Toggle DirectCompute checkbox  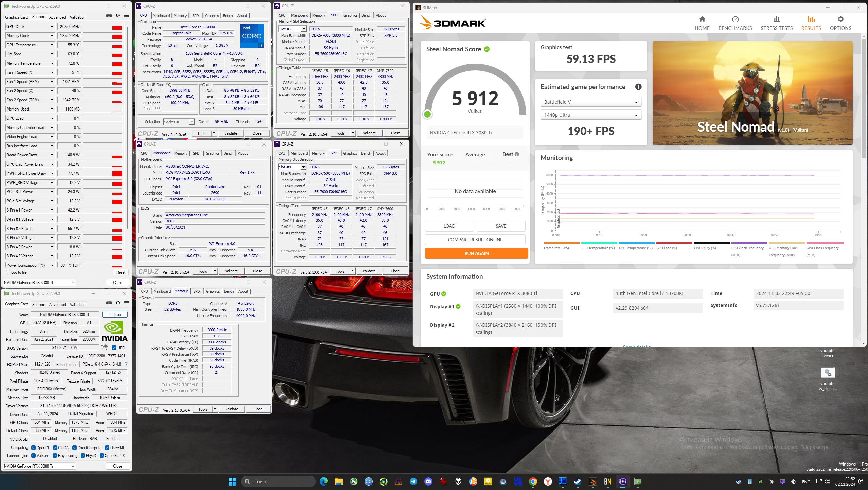click(x=74, y=447)
